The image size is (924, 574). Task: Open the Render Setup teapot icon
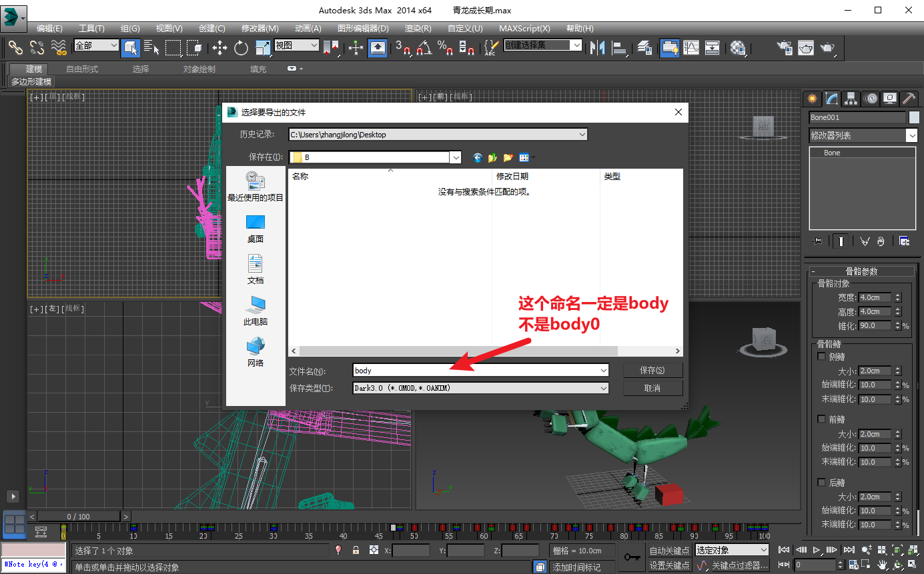[785, 47]
